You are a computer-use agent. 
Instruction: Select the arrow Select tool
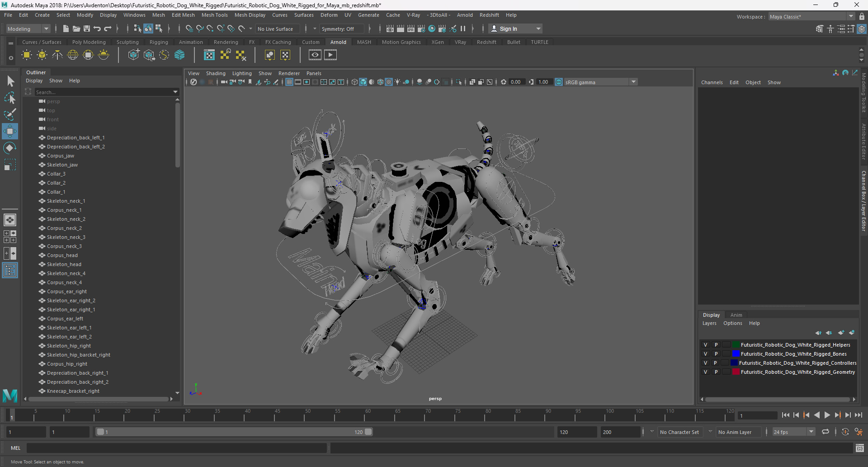10,81
